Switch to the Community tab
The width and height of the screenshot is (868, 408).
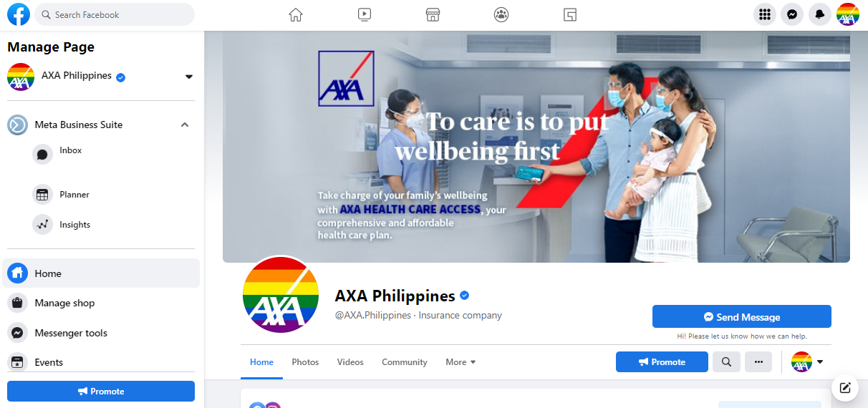pyautogui.click(x=404, y=362)
